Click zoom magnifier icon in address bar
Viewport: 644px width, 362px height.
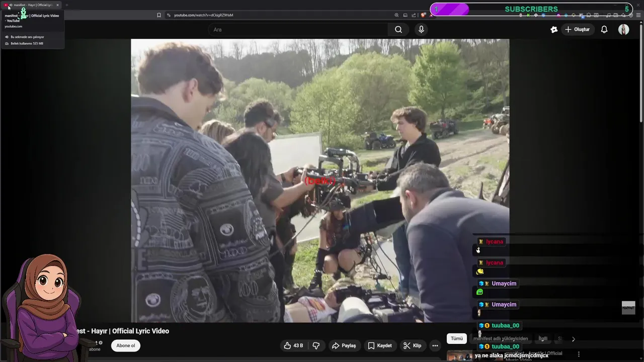(x=396, y=15)
